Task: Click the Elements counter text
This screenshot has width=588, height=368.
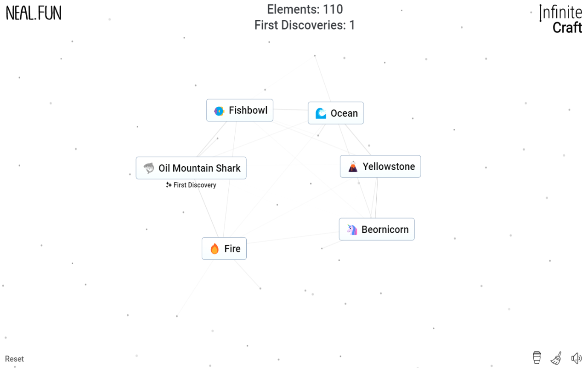Action: (304, 9)
